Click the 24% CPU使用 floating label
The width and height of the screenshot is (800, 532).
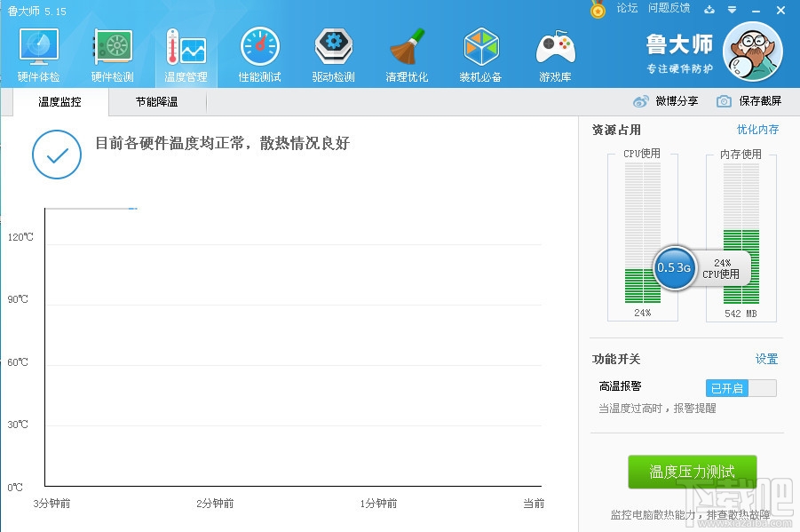(721, 268)
